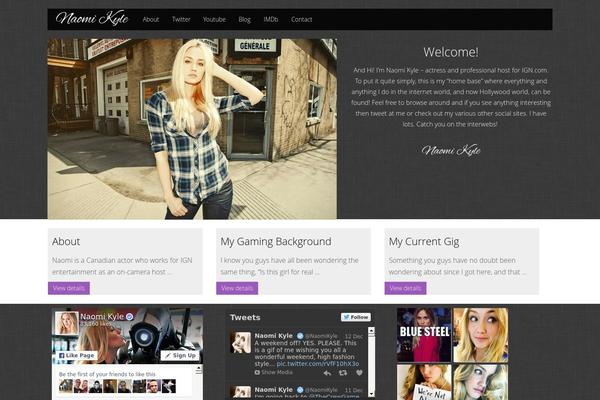Open the IMDb nav link
The width and height of the screenshot is (600, 400).
(271, 19)
